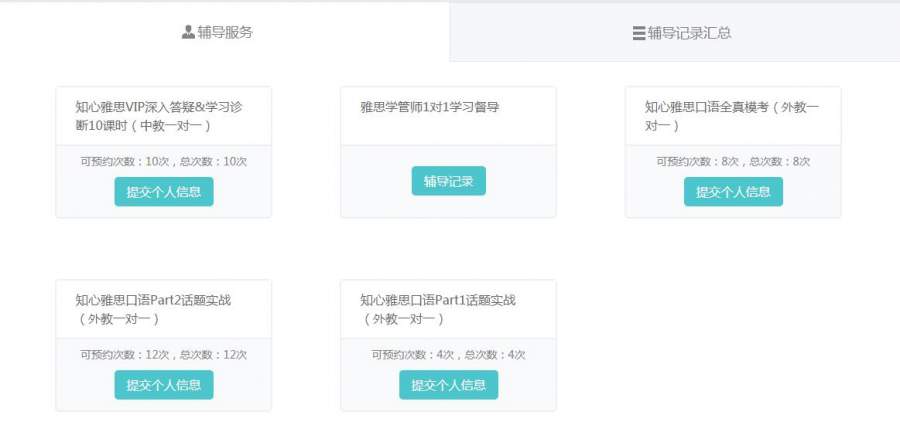
Task: Click the 雅思学管师1对1学习督导 title
Action: pyautogui.click(x=430, y=107)
